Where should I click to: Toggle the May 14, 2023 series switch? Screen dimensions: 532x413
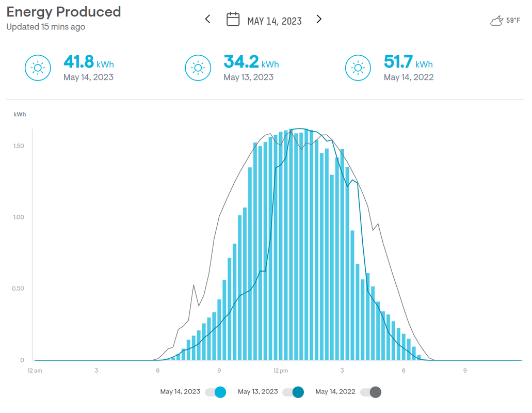(x=216, y=392)
